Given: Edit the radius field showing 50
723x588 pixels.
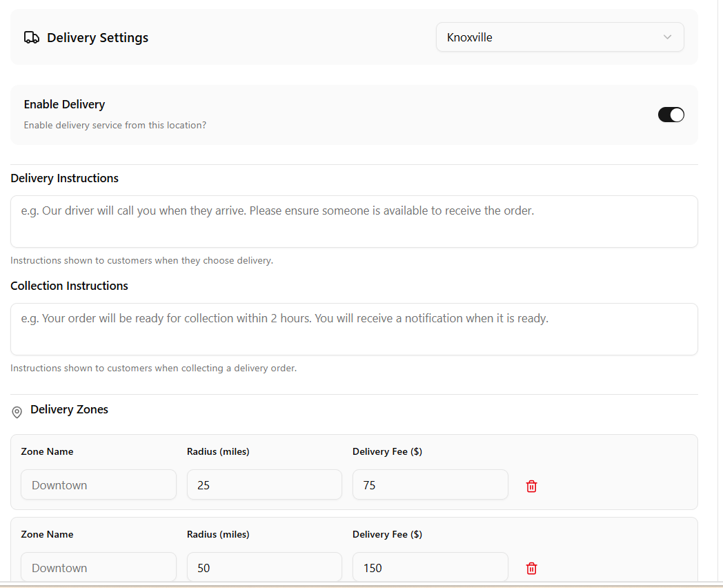Looking at the screenshot, I should [x=264, y=567].
